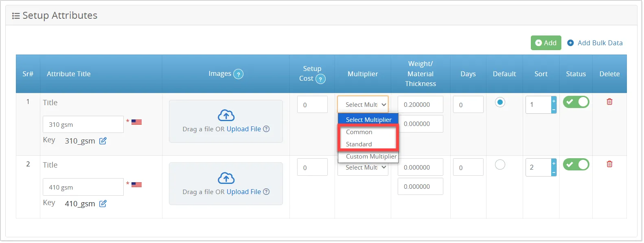Click upload cloud icon for 410 gsm row
The height and width of the screenshot is (243, 644).
pos(226,178)
